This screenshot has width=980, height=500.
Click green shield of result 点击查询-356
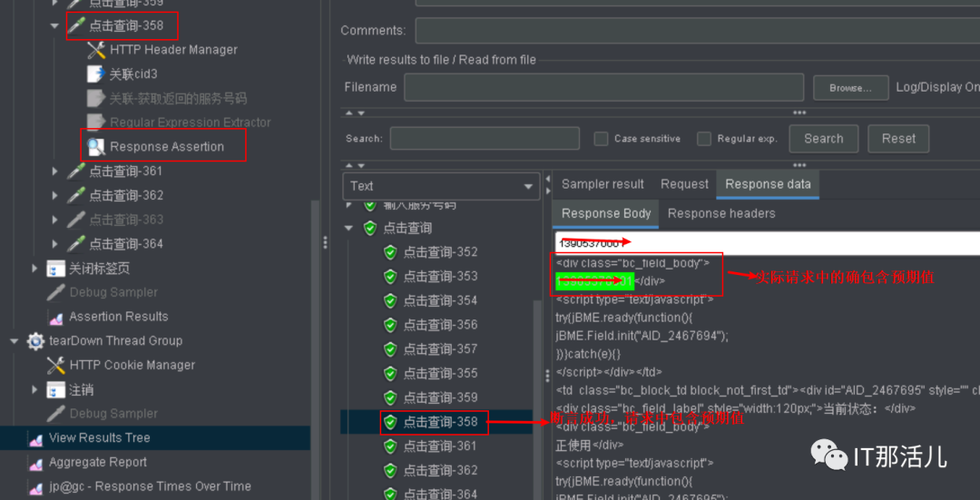[390, 325]
